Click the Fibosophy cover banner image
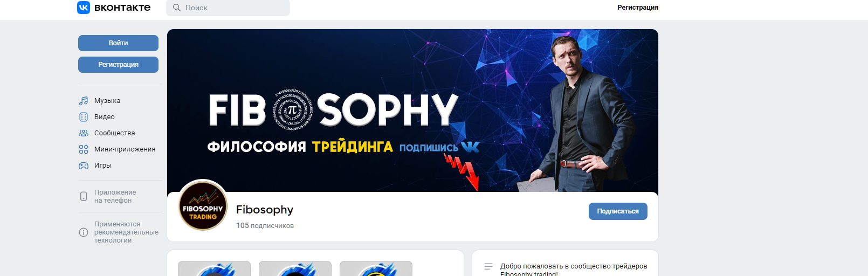868x276 pixels. [412, 111]
